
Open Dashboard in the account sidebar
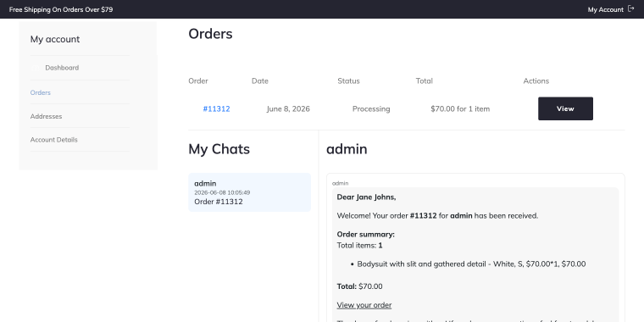click(x=62, y=68)
